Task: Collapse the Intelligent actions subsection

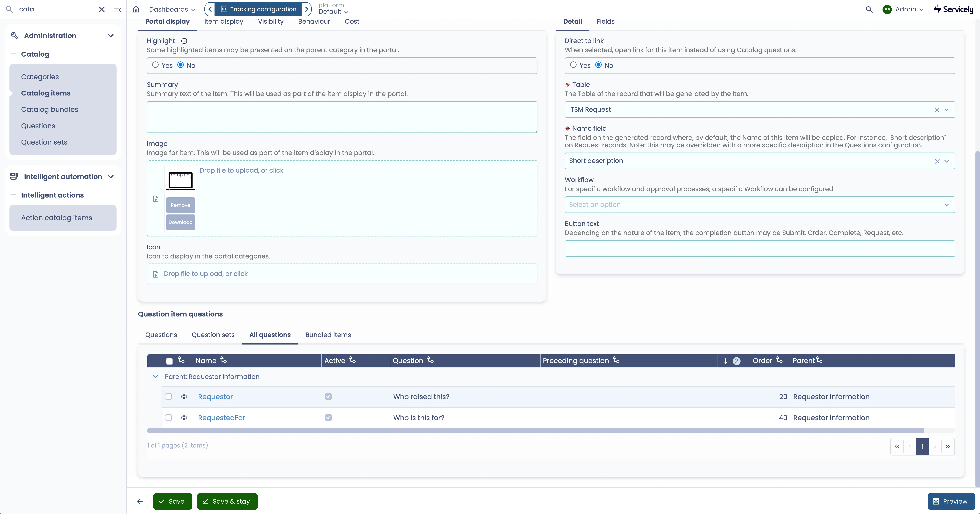Action: coord(14,195)
